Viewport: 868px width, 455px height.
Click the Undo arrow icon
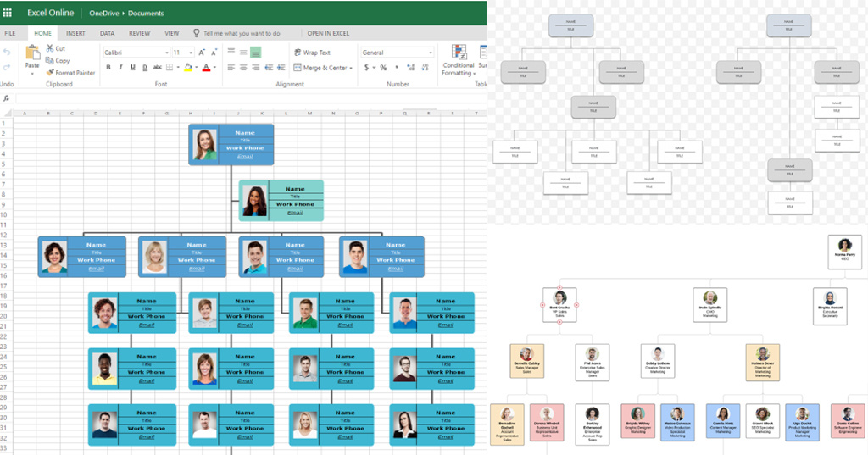pyautogui.click(x=7, y=52)
